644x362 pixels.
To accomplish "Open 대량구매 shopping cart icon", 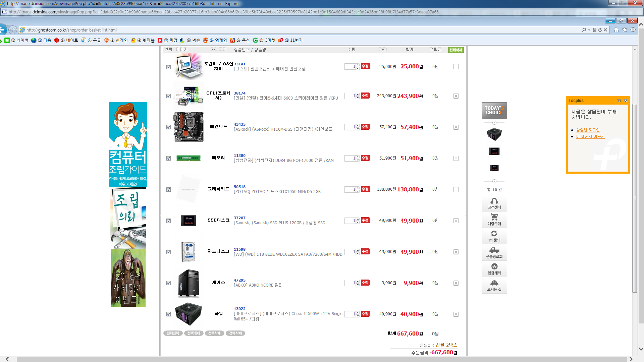I will 494,217.
